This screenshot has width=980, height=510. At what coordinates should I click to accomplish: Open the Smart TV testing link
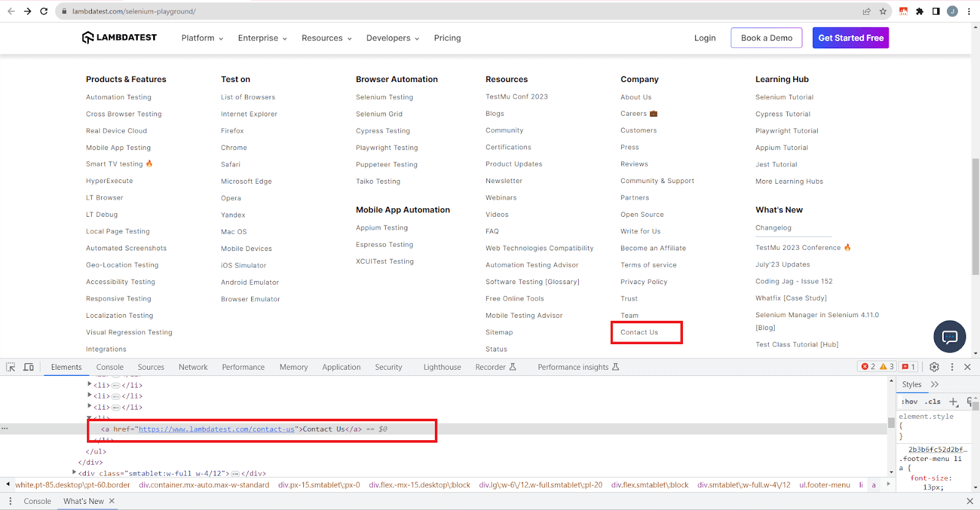[x=119, y=164]
